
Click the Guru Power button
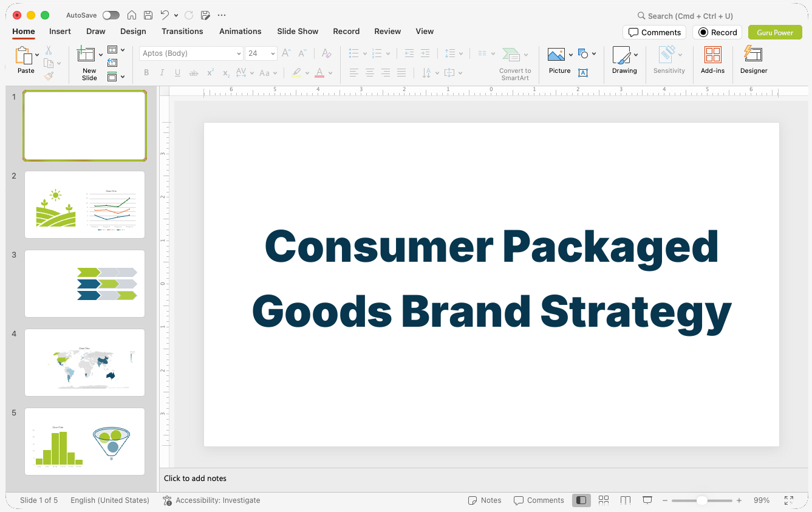click(x=775, y=32)
